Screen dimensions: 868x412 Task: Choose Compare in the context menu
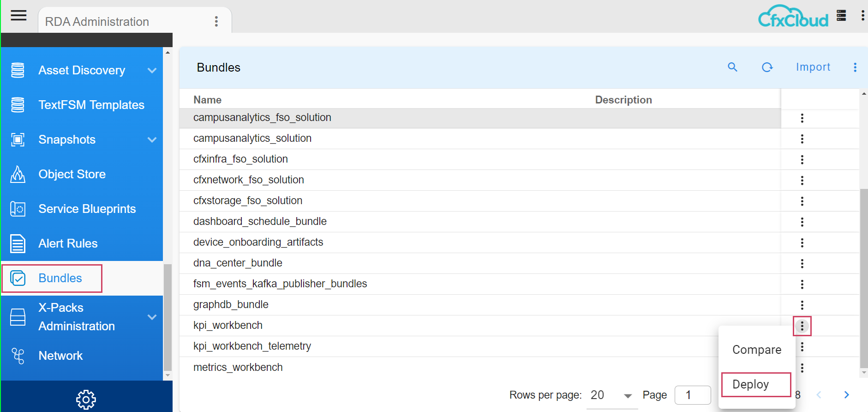click(756, 350)
